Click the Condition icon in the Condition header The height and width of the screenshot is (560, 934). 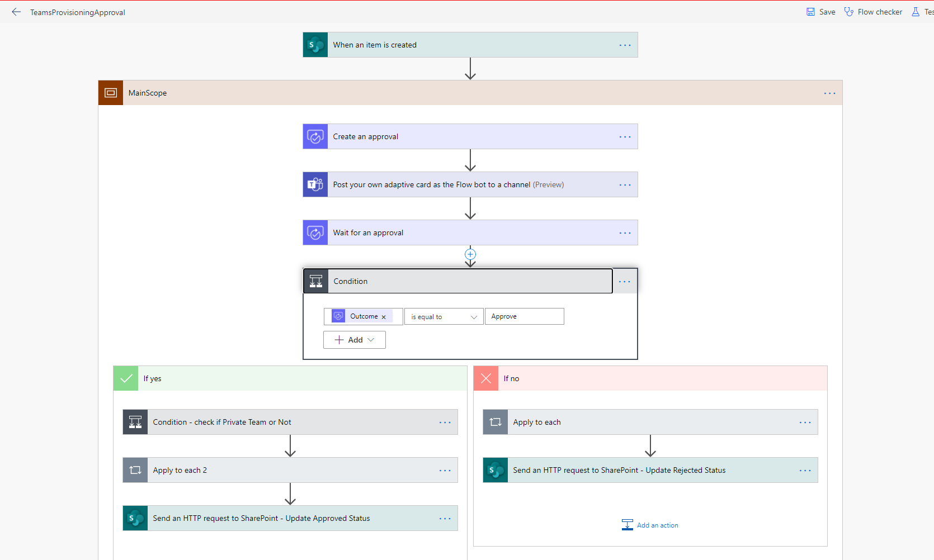click(316, 281)
